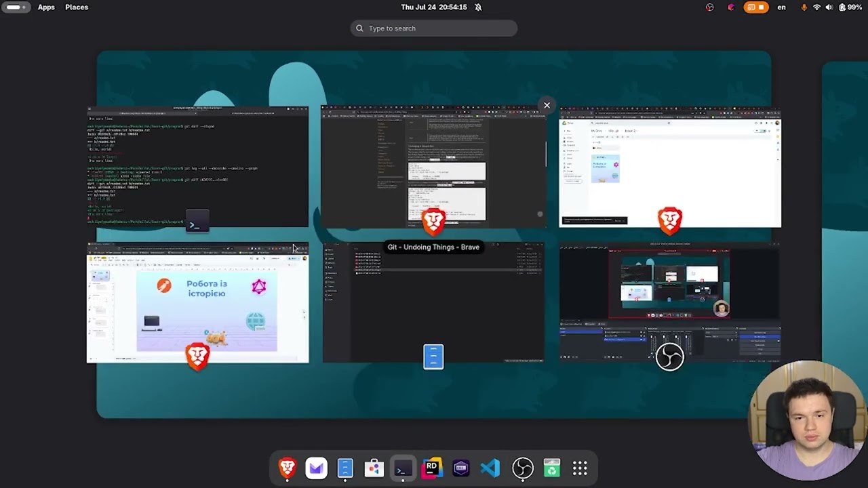Open the keyboard layout 'en' menu
Image resolution: width=868 pixels, height=488 pixels.
tap(782, 7)
